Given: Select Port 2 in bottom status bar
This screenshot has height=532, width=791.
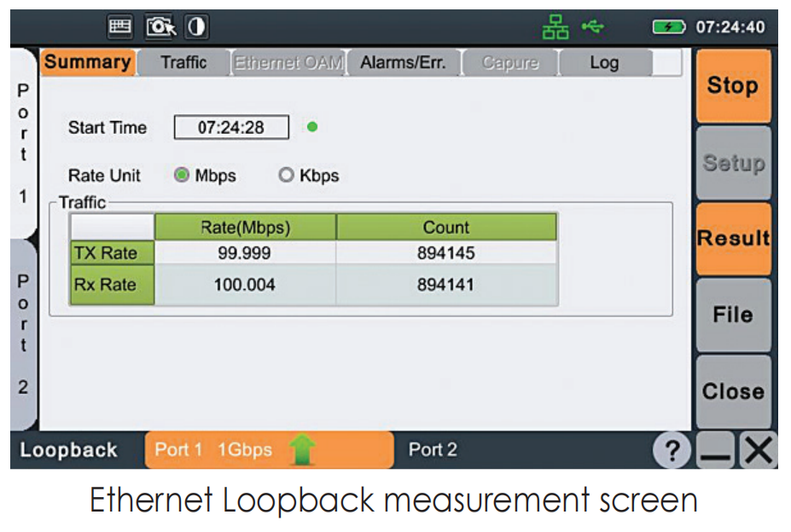Looking at the screenshot, I should [x=433, y=449].
